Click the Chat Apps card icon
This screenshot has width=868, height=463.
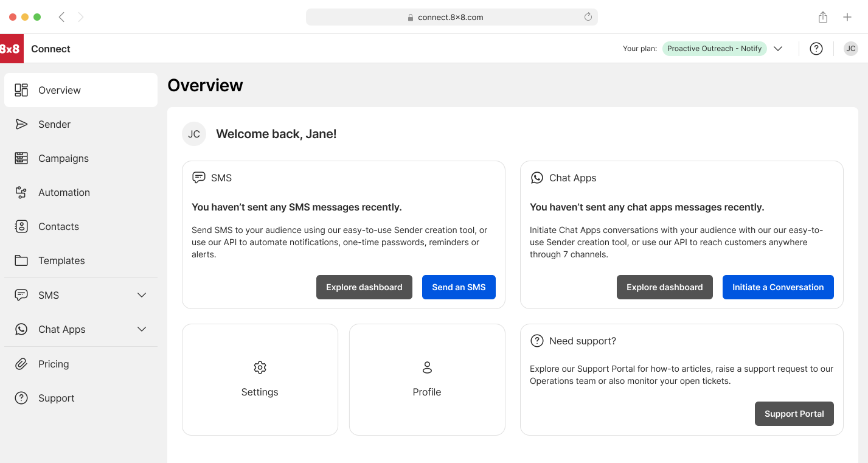[536, 178]
